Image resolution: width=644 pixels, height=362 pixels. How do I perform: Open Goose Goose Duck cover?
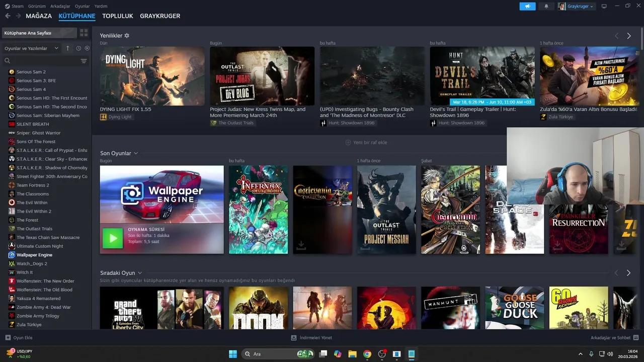(x=514, y=308)
